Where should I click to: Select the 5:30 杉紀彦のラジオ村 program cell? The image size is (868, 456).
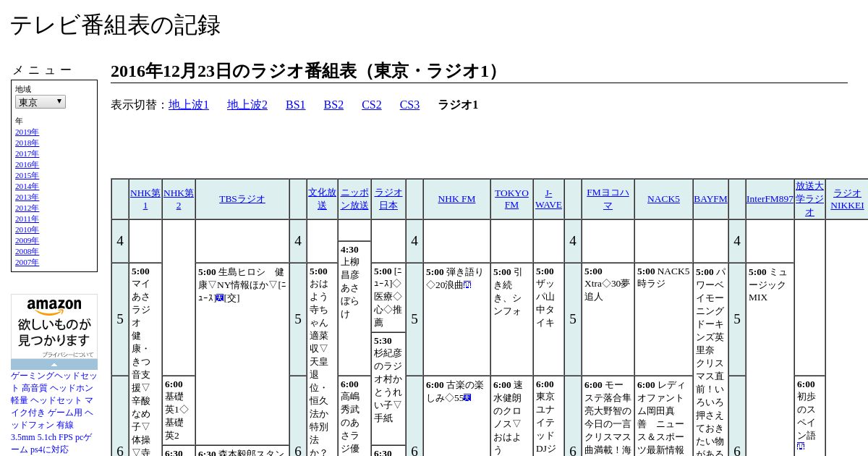pos(388,388)
